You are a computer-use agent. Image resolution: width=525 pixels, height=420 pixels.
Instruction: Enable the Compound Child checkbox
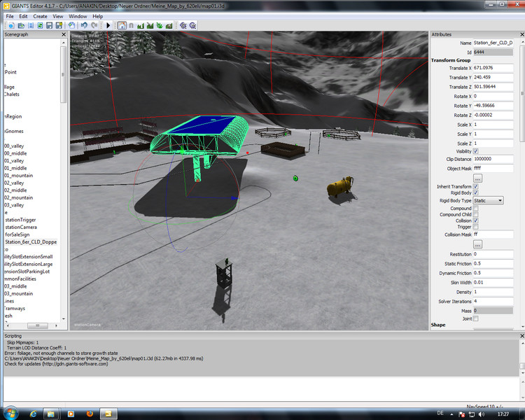(x=475, y=214)
